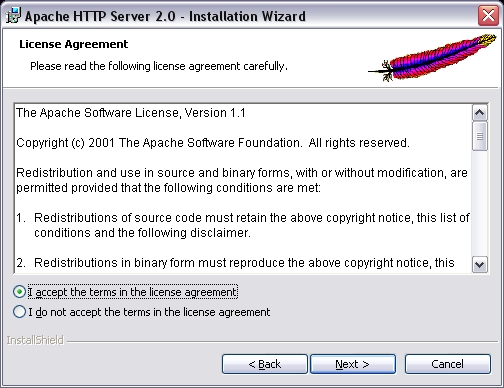Click the 'Redistribution and use in source' paragraph

[x=242, y=180]
